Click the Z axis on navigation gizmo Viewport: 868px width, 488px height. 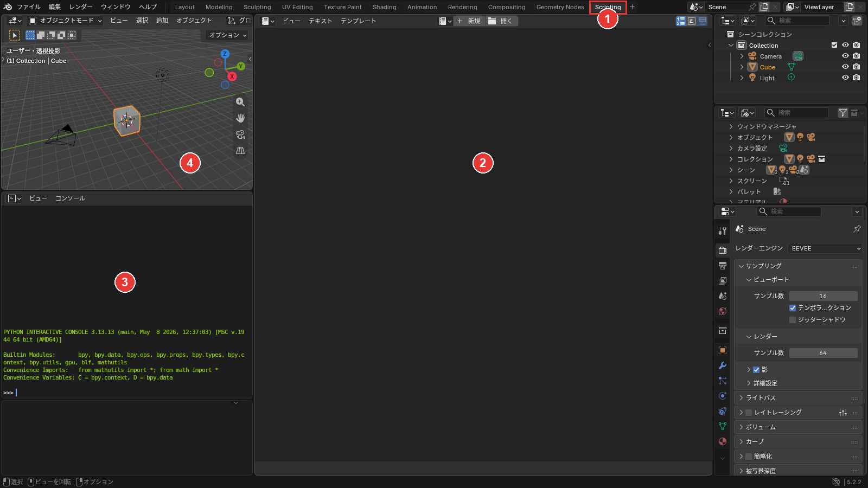[x=225, y=54]
